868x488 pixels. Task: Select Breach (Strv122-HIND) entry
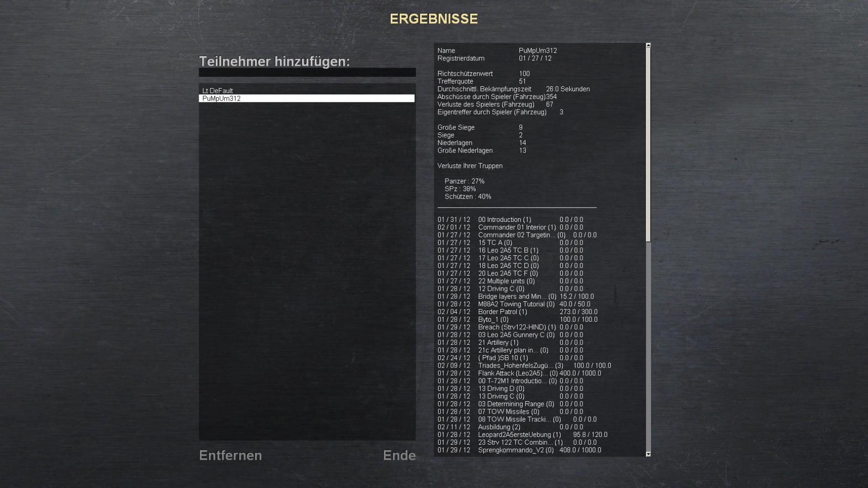[x=517, y=327]
